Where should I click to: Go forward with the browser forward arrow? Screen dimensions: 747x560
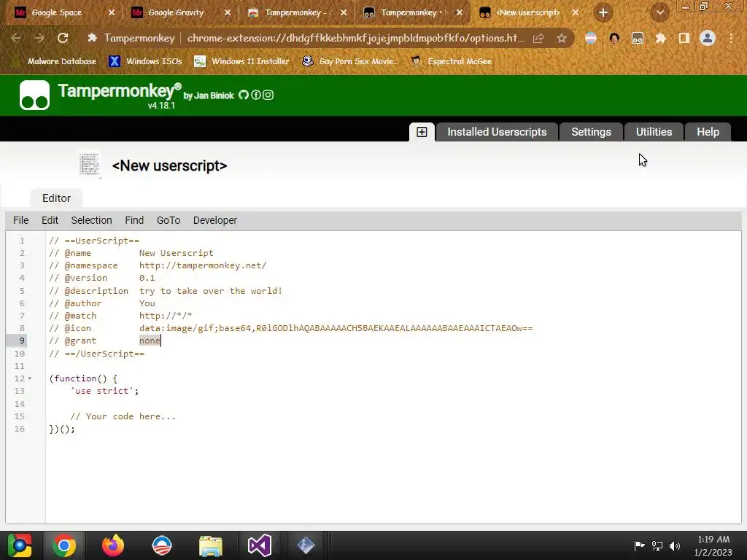pyautogui.click(x=39, y=38)
